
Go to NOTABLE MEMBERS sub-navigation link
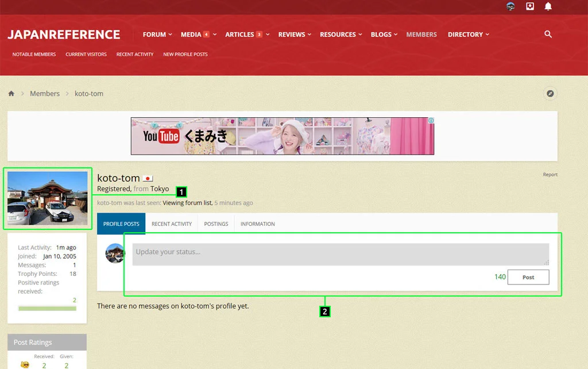click(x=34, y=55)
